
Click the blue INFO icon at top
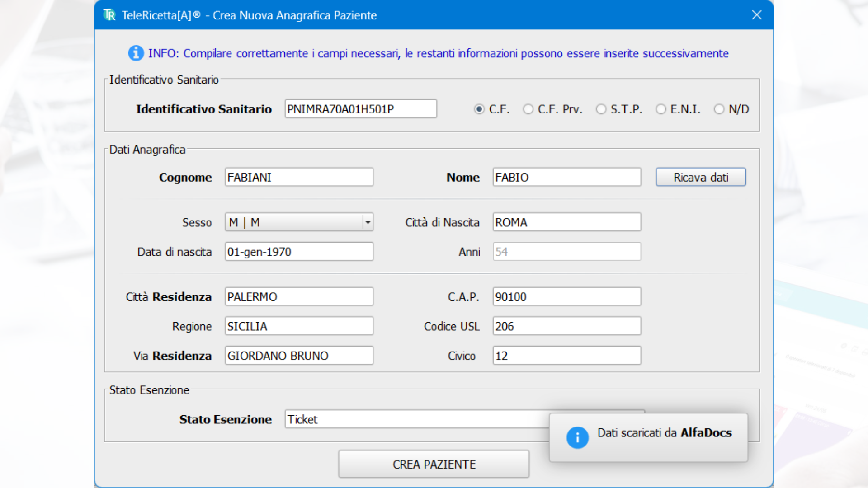[136, 53]
